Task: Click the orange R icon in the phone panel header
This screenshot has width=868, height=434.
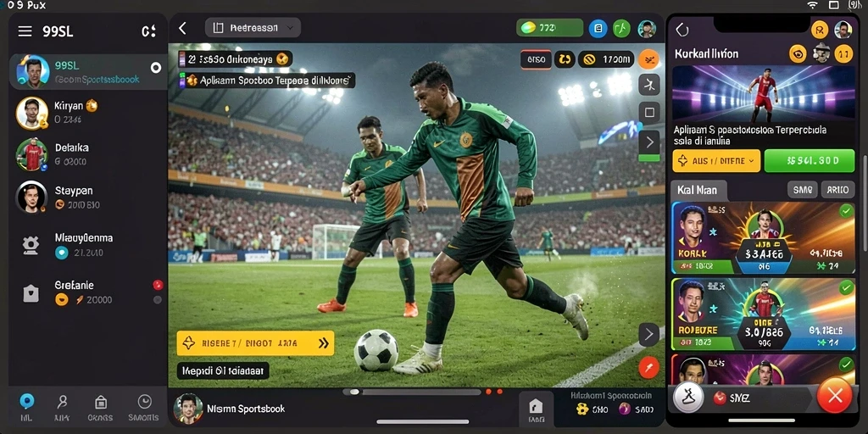Action: (x=820, y=30)
